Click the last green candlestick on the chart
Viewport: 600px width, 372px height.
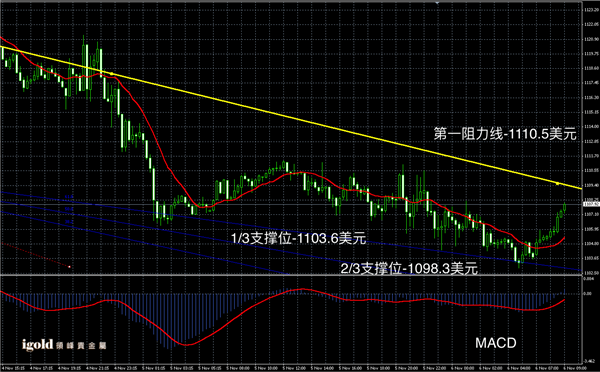(564, 207)
